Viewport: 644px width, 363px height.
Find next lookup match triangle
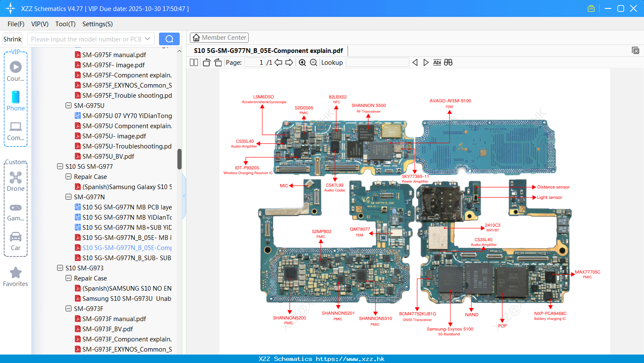click(426, 63)
